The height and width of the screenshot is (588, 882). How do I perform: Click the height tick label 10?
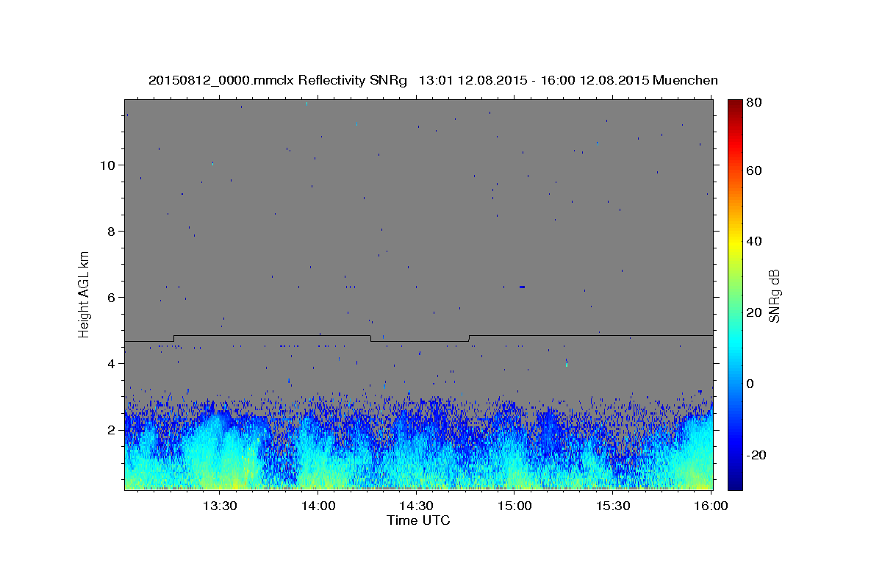tap(107, 165)
